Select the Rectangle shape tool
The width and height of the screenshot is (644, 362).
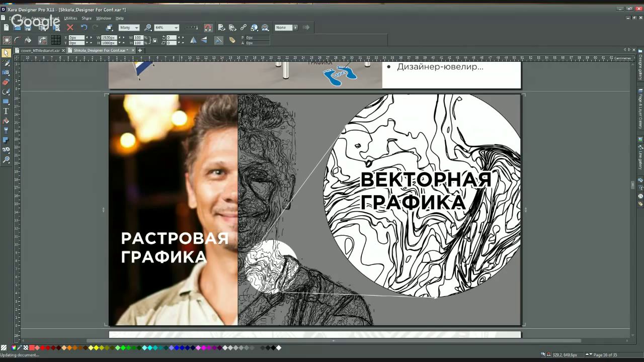[6, 101]
